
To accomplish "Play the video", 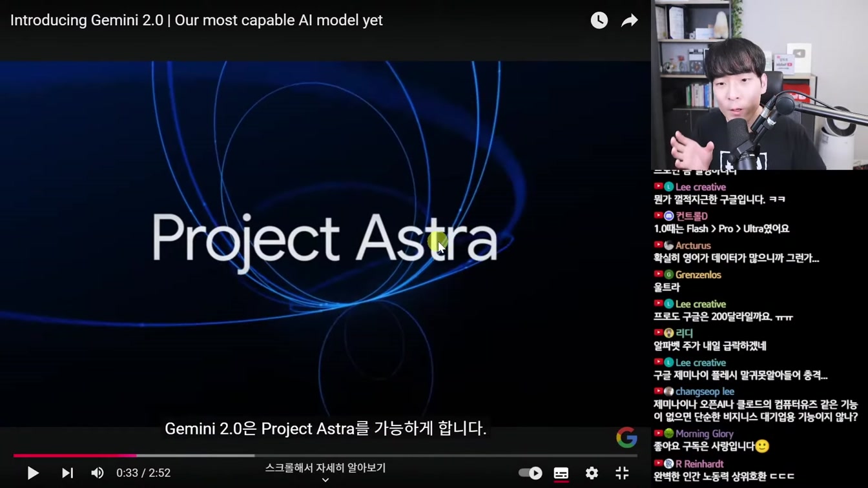I will tap(32, 473).
